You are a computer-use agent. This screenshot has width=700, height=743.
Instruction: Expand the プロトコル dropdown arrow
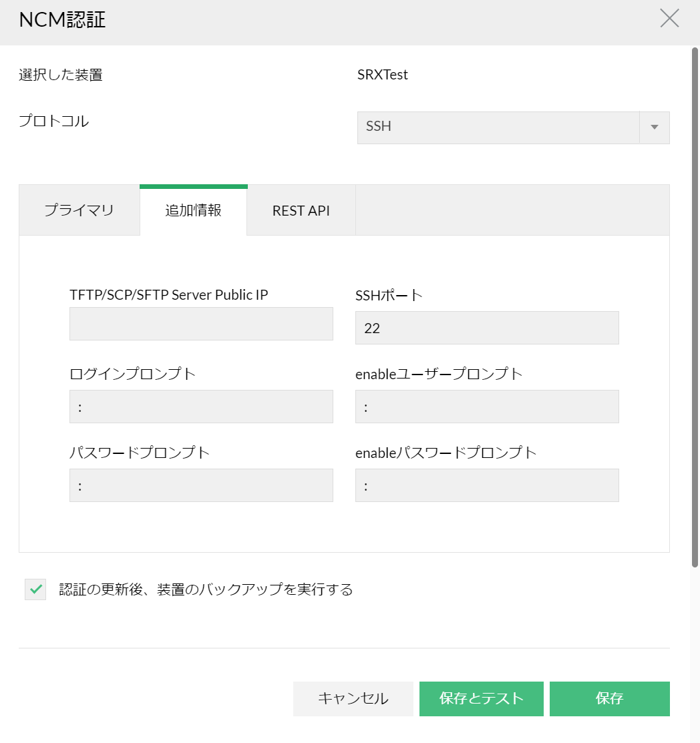pyautogui.click(x=655, y=128)
